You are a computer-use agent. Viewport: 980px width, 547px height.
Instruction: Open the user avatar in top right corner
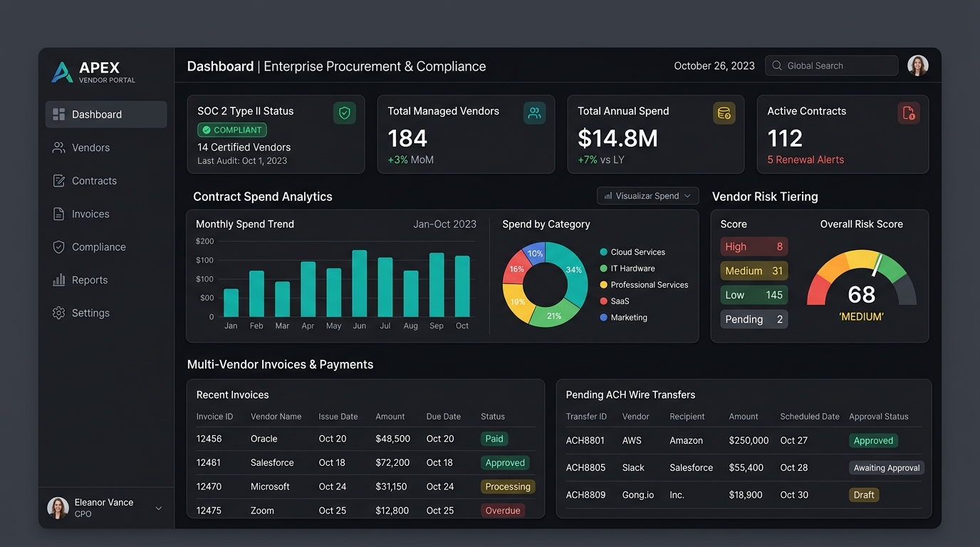[x=918, y=66]
